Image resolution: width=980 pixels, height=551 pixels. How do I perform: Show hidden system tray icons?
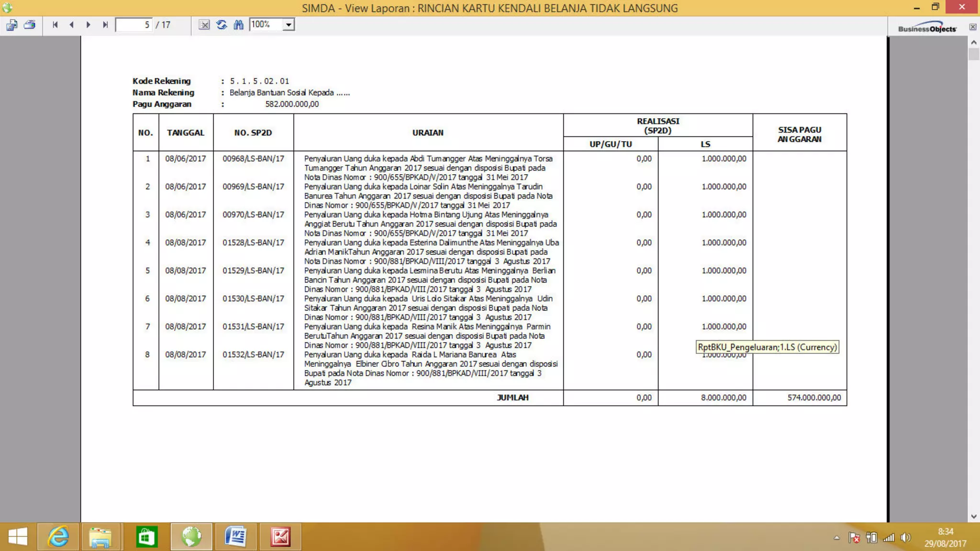point(836,538)
